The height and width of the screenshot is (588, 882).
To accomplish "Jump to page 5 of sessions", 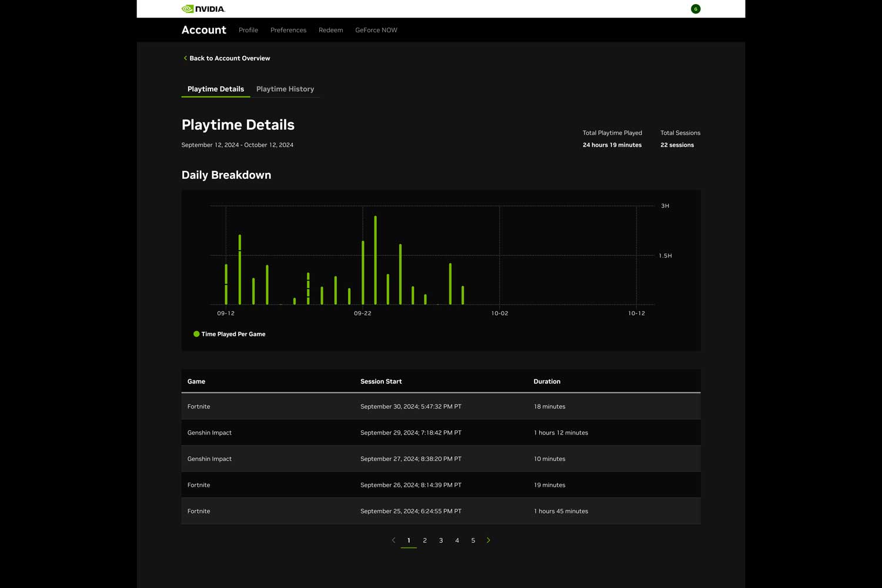I will coord(473,540).
